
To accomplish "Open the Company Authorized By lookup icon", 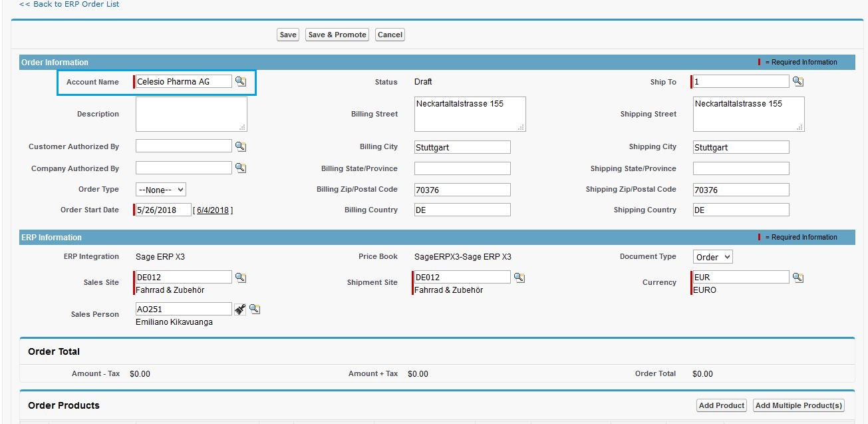I will [241, 168].
